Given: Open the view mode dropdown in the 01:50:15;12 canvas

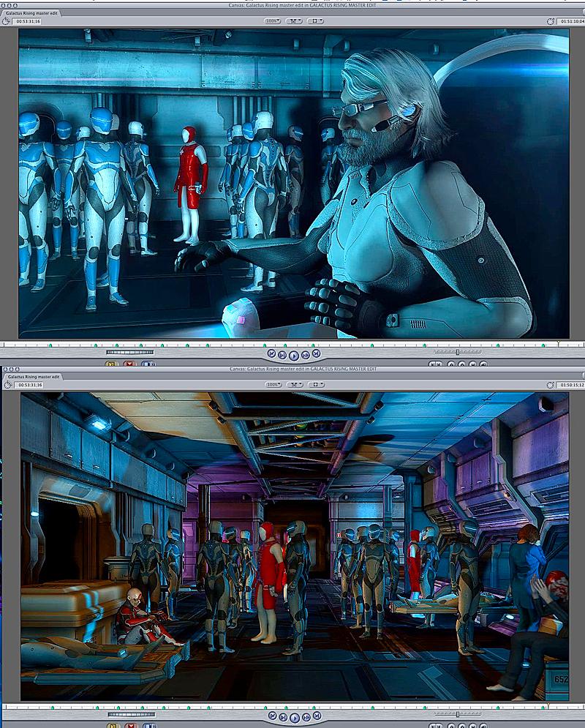Looking at the screenshot, I should point(295,384).
